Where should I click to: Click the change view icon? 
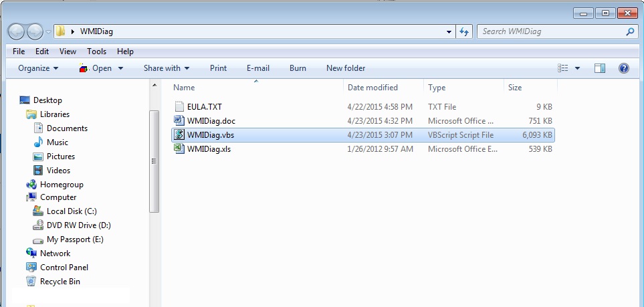pos(562,68)
